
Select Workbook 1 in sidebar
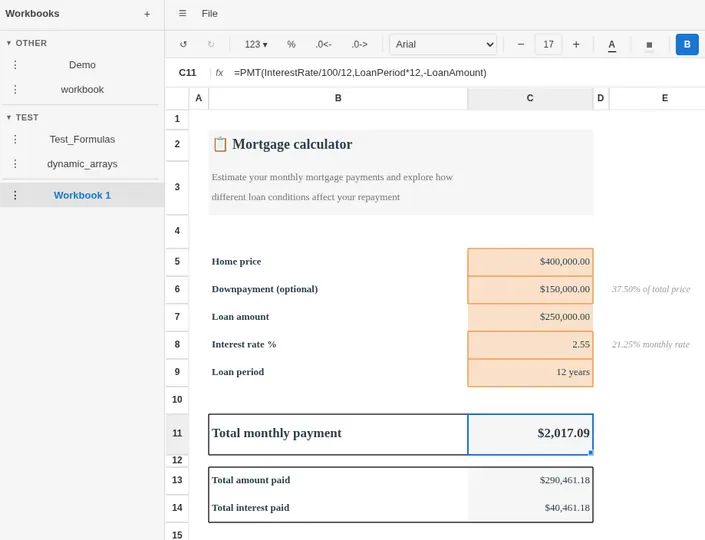pyautogui.click(x=82, y=195)
